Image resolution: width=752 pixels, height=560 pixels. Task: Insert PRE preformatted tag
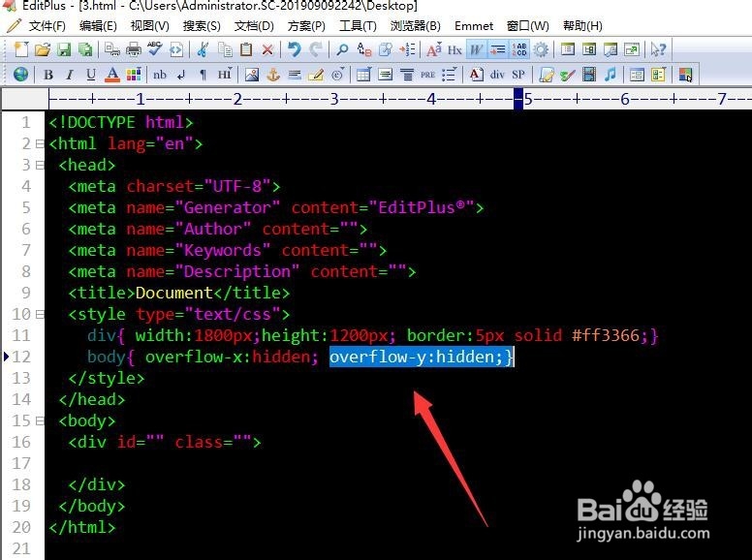[x=427, y=75]
